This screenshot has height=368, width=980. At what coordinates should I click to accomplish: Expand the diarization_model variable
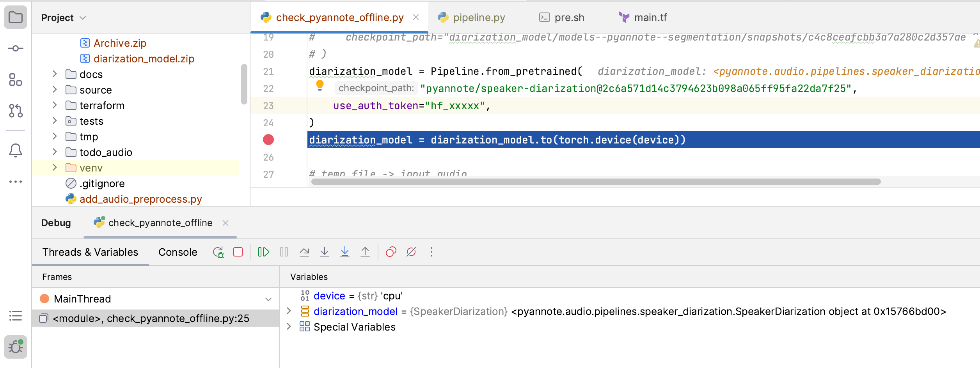tap(289, 311)
